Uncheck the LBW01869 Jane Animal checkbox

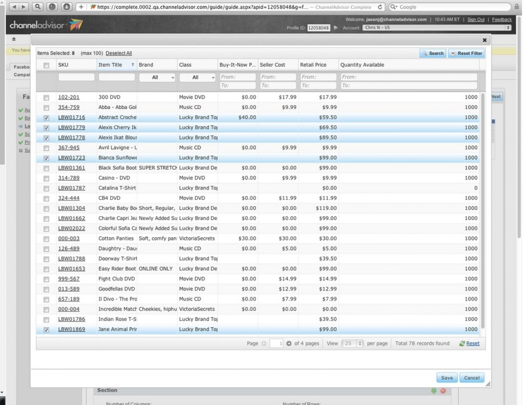pyautogui.click(x=46, y=330)
